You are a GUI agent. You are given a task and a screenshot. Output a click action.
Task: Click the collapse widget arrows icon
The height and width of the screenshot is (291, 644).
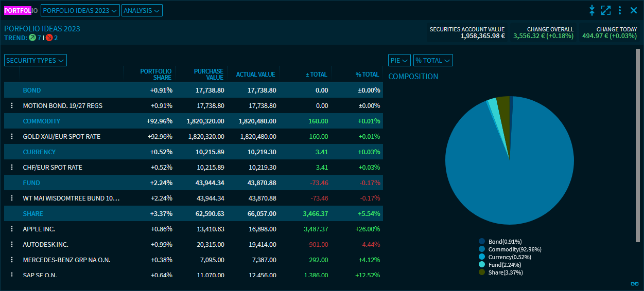click(x=592, y=10)
